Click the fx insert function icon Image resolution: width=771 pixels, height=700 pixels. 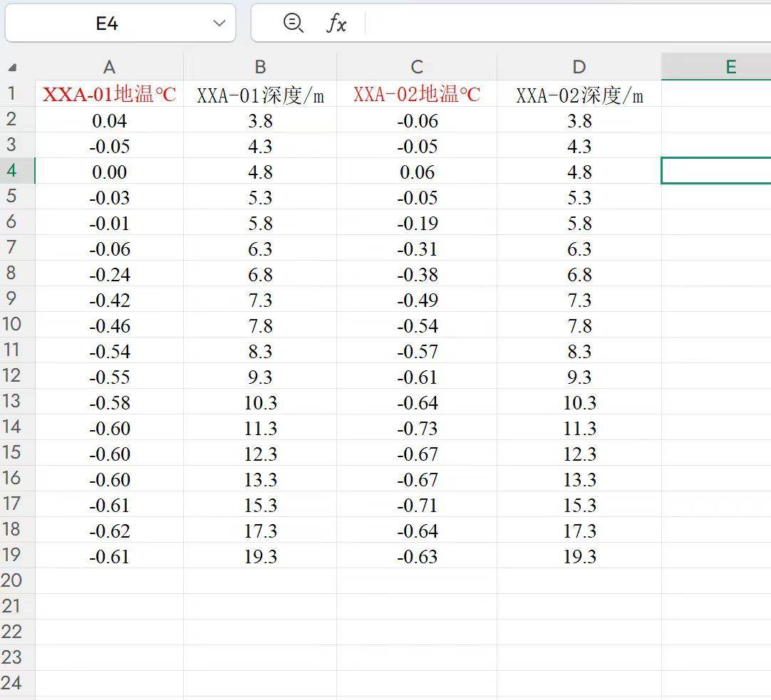pyautogui.click(x=336, y=23)
